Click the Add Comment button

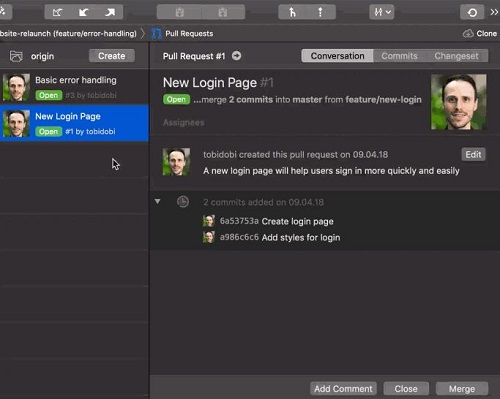[343, 389]
